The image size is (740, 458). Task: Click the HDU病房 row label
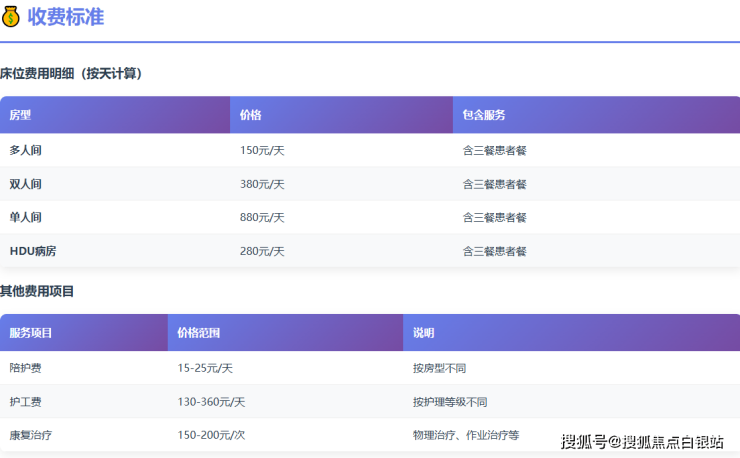click(33, 251)
